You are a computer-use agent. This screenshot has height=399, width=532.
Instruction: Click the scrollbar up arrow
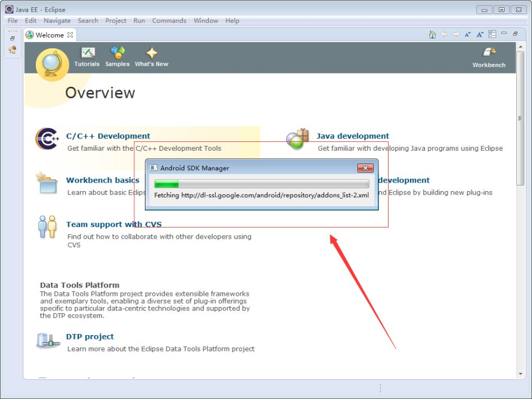[x=520, y=46]
